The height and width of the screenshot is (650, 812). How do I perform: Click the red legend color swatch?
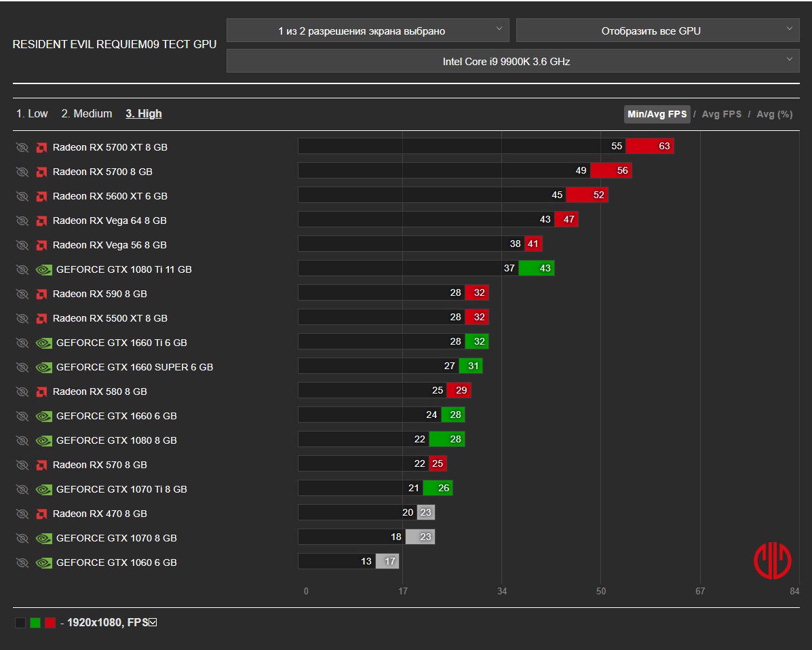(50, 623)
